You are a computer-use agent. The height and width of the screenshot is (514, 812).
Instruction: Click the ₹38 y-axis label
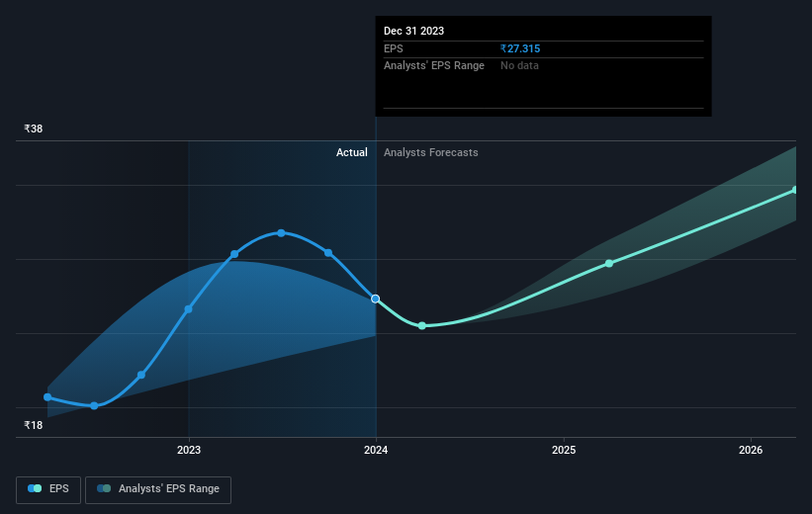click(x=34, y=128)
